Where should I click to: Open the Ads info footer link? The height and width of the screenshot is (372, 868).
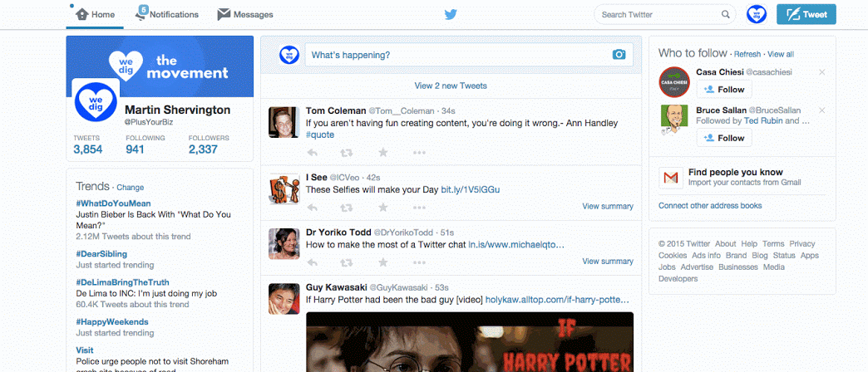(x=707, y=256)
